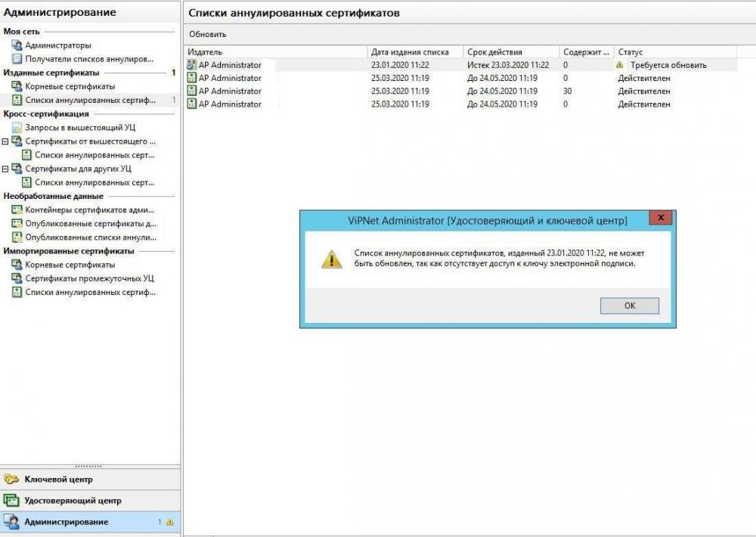The height and width of the screenshot is (537, 756).
Task: Click the Необработанные данные section header
Action: coord(54,197)
